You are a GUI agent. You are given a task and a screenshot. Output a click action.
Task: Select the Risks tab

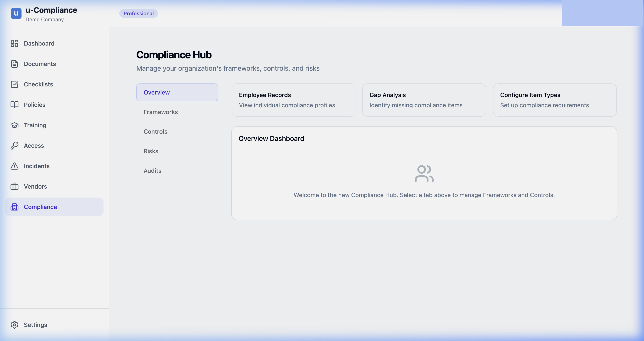[151, 151]
